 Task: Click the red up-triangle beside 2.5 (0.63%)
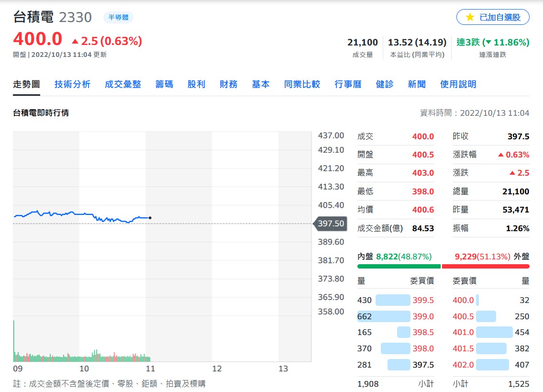coord(75,41)
